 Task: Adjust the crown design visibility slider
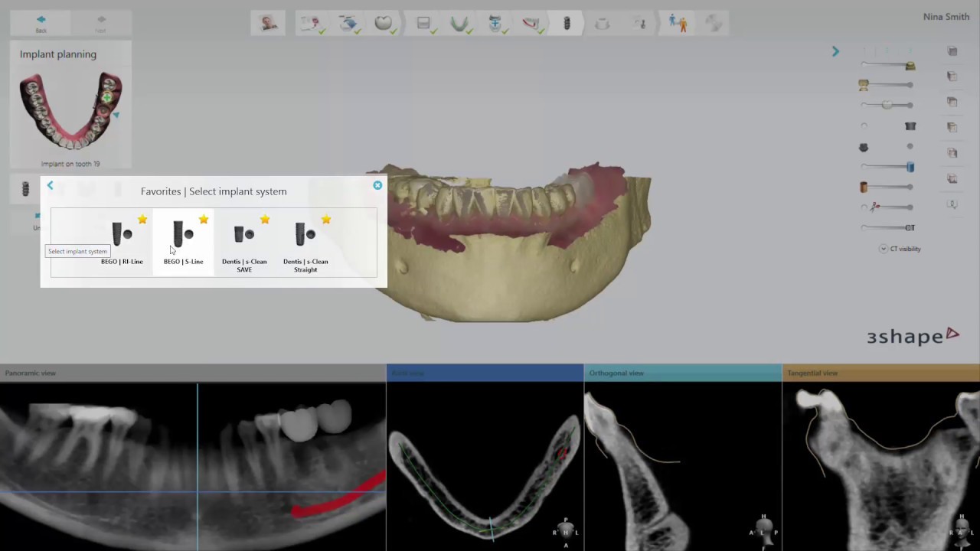point(887,105)
